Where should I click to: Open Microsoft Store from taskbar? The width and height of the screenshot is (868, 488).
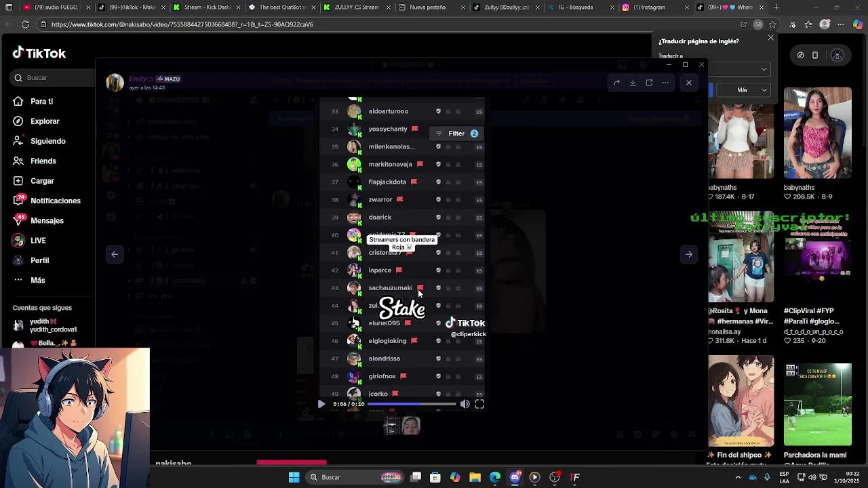tap(435, 477)
